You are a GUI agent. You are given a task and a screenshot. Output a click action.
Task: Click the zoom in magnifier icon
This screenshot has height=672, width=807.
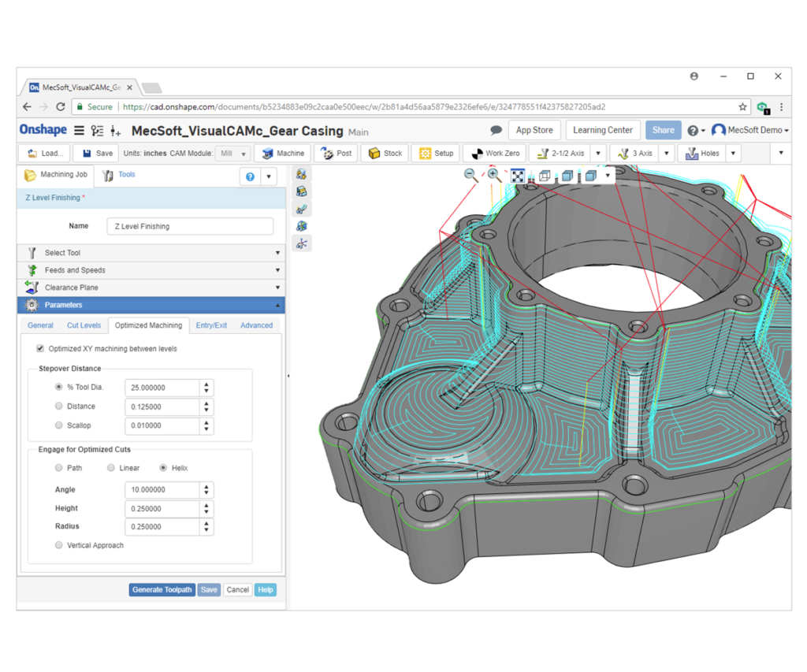[x=494, y=176]
